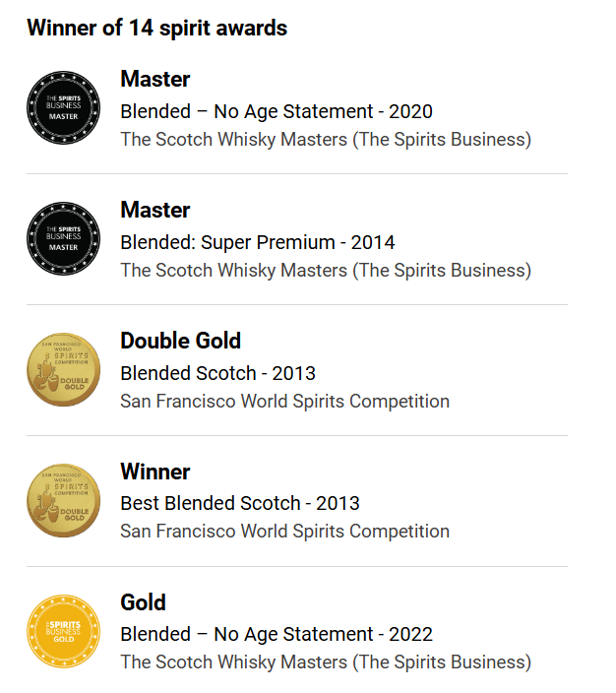This screenshot has width=616, height=693.
Task: Select 'Blended: Super Premium - 2014' text
Action: point(258,242)
